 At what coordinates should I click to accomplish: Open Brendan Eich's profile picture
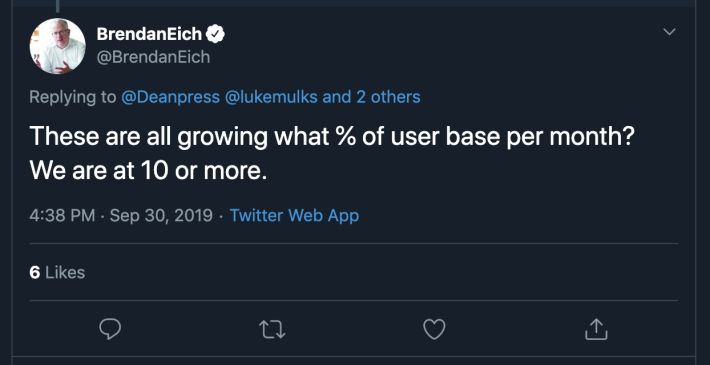click(x=58, y=46)
